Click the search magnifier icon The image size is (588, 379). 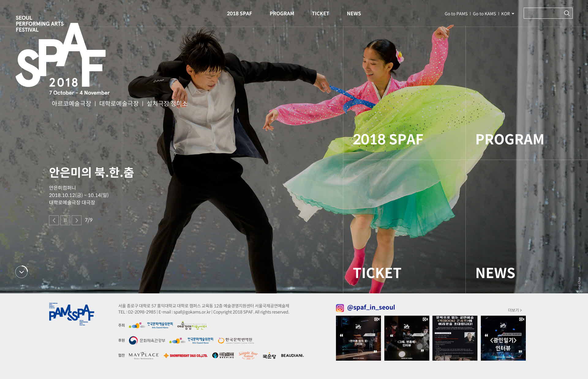click(567, 13)
